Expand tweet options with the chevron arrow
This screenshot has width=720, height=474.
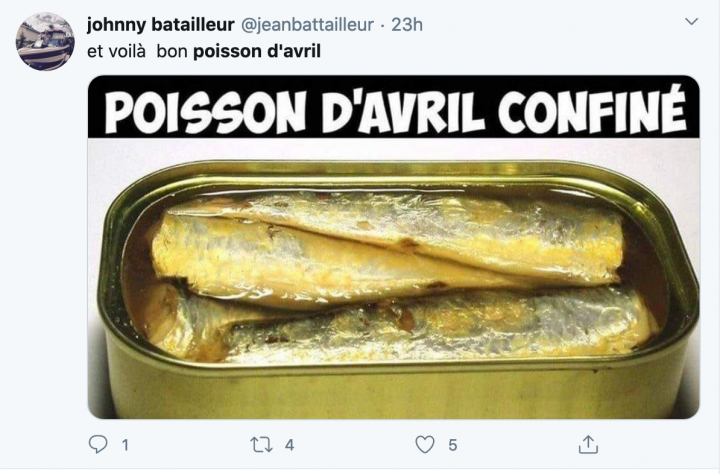[692, 22]
